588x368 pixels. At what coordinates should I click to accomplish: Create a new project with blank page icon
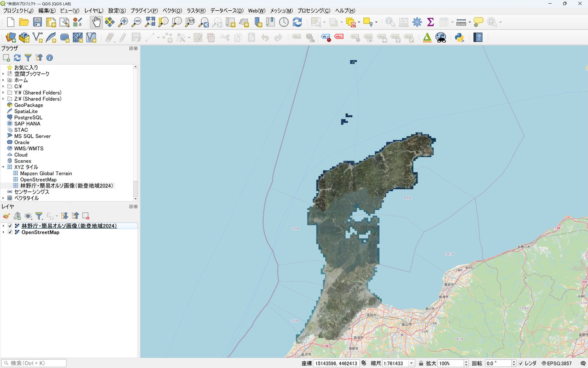click(11, 22)
